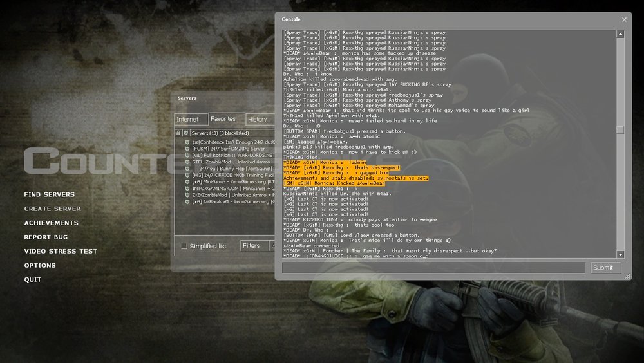Start the VIDEO STRESS TEST

[61, 251]
